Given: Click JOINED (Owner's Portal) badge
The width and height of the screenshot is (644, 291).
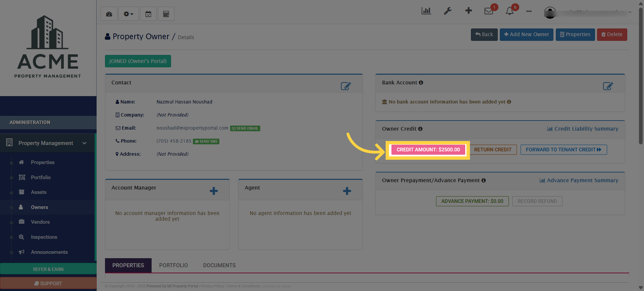Looking at the screenshot, I should (138, 61).
